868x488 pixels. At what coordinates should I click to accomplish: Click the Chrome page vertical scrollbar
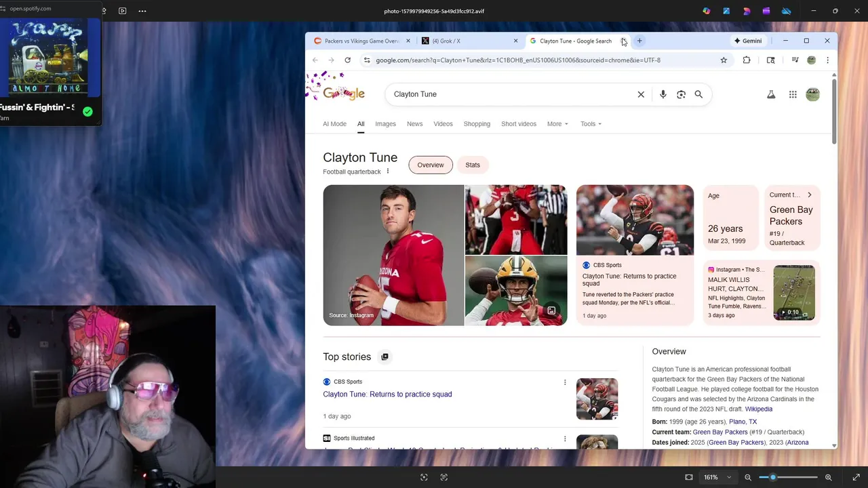pyautogui.click(x=834, y=112)
